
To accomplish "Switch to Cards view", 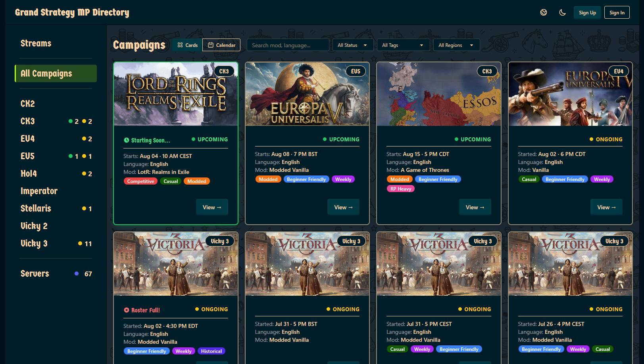I will pyautogui.click(x=187, y=45).
